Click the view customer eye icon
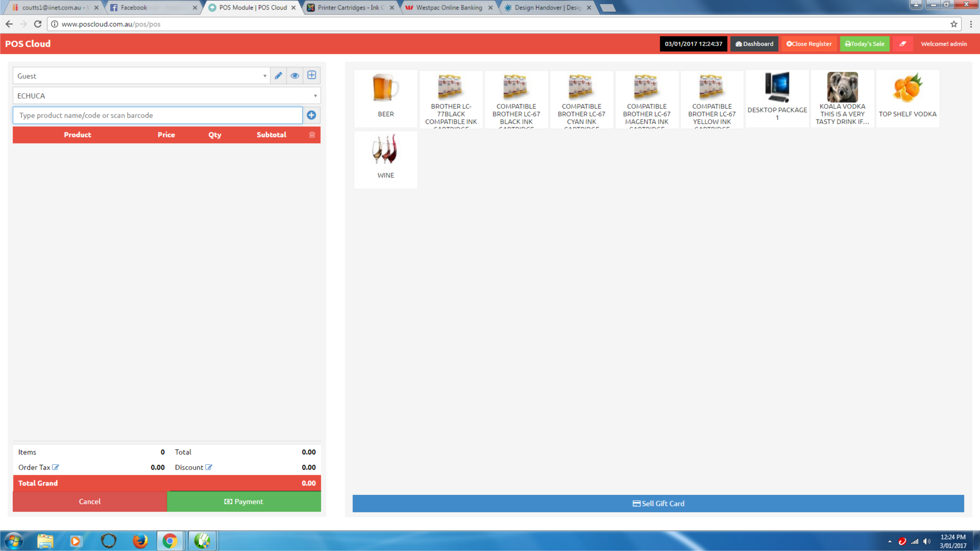This screenshot has height=551, width=980. (294, 75)
